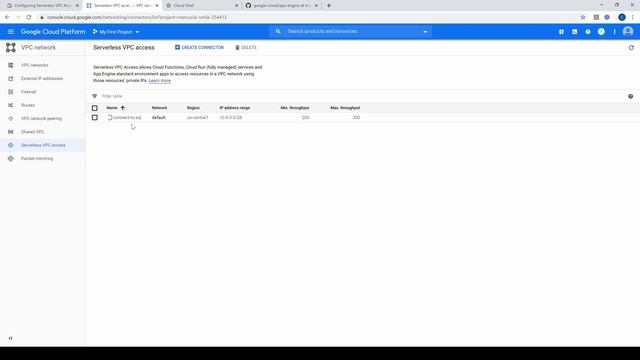Switch to the Configuring Serverless VPC browser tab

[42, 6]
